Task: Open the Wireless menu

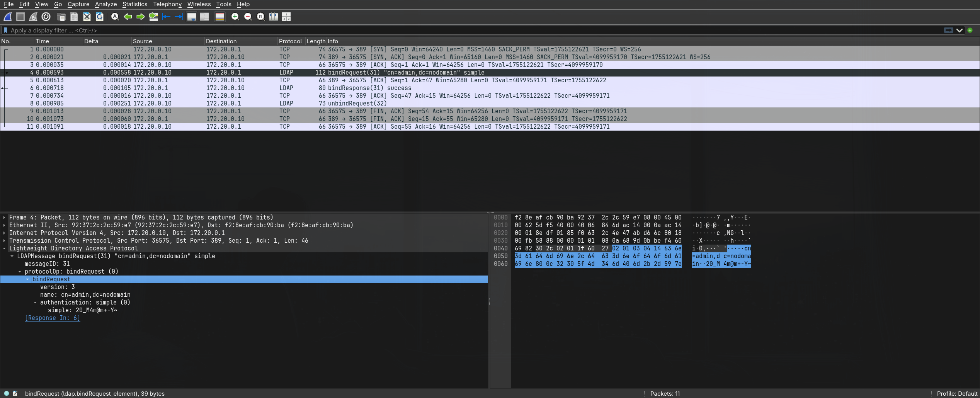Action: tap(199, 4)
